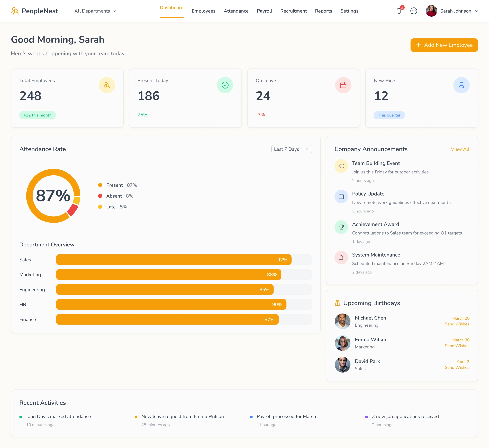Open the Last 7 Days dropdown
The width and height of the screenshot is (489, 448).
[291, 149]
